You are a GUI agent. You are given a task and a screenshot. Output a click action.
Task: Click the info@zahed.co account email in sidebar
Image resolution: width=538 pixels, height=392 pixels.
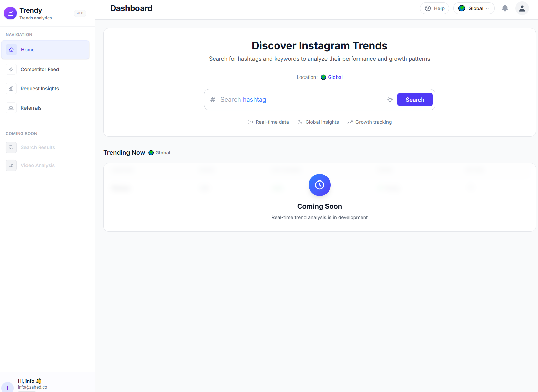[32, 387]
